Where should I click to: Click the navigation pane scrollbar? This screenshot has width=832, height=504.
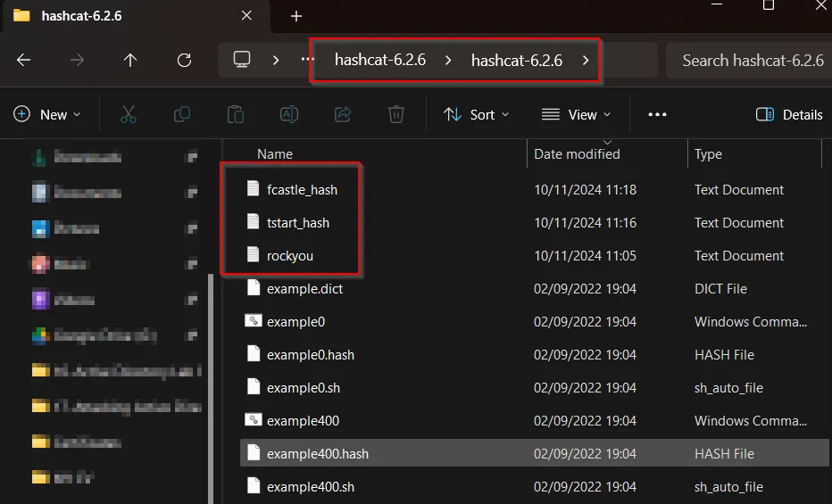click(211, 388)
